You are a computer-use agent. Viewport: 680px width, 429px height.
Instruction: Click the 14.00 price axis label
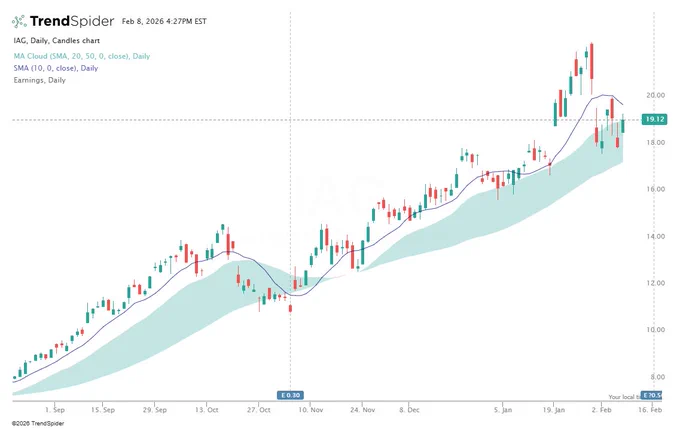click(x=655, y=236)
